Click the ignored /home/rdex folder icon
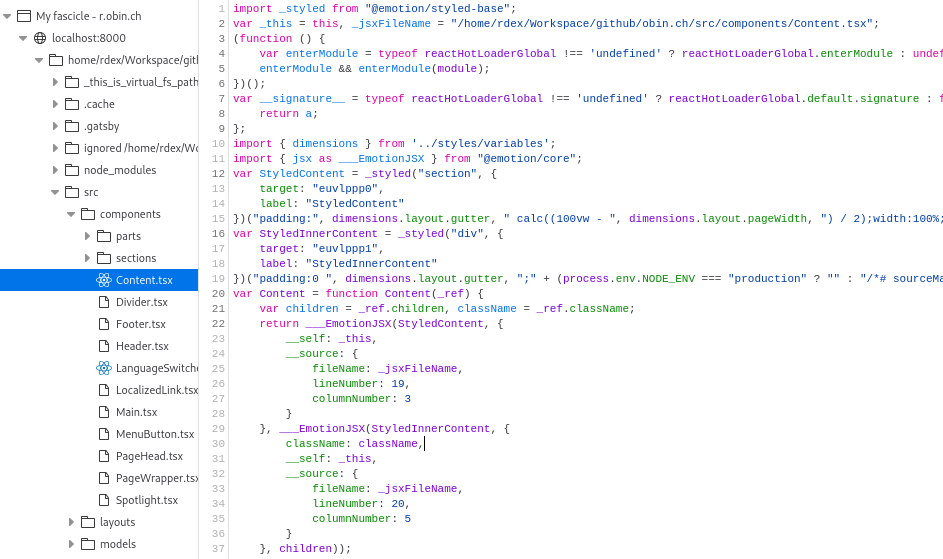This screenshot has width=943, height=559. point(72,148)
